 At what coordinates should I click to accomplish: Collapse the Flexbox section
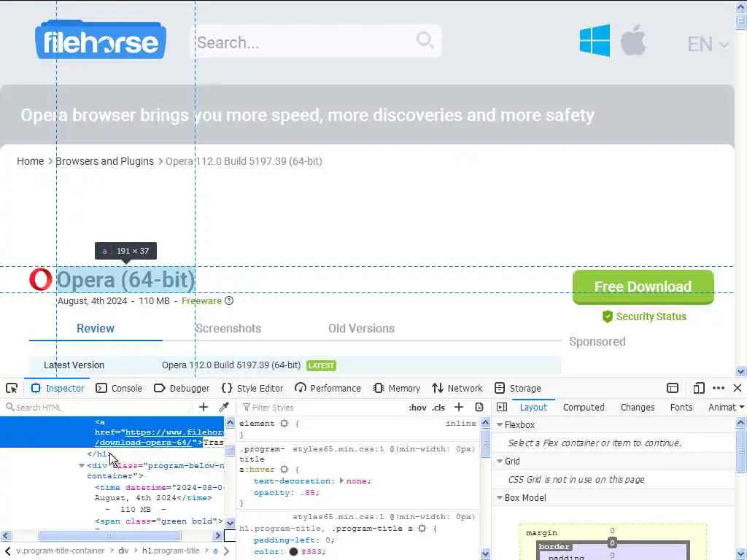click(500, 425)
